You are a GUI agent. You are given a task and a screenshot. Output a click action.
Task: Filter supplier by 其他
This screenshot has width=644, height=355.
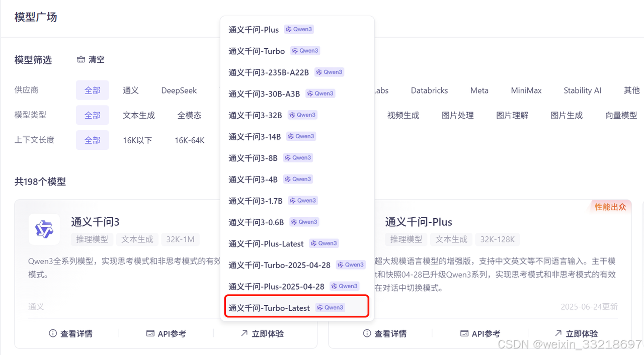(632, 91)
